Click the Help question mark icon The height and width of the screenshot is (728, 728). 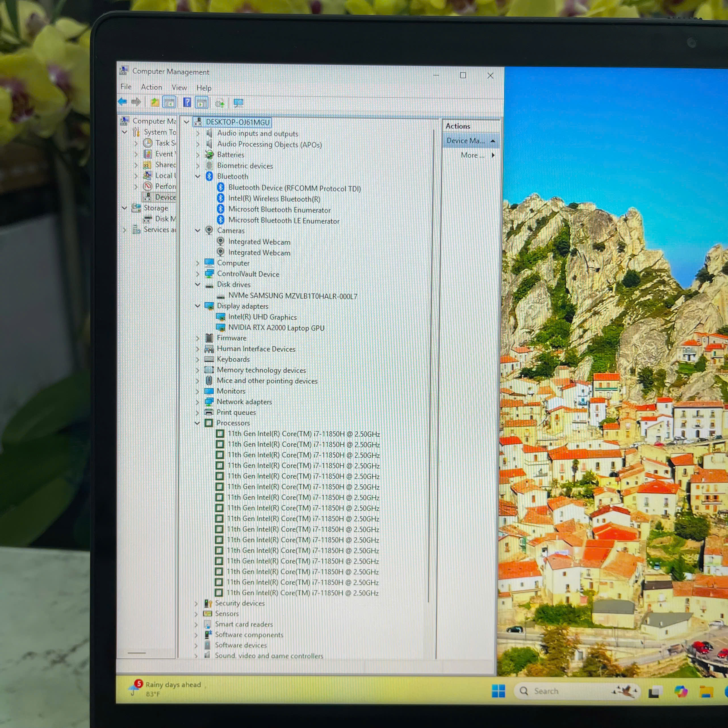(187, 102)
